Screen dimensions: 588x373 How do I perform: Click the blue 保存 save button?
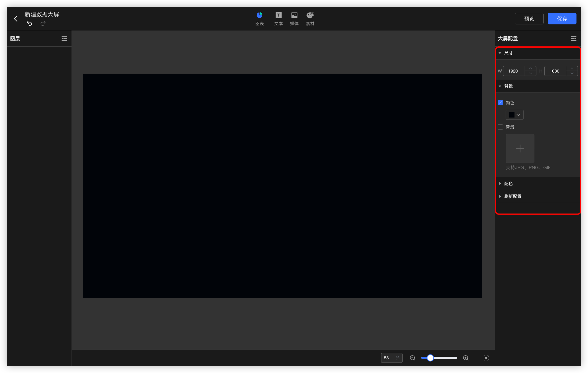[562, 19]
